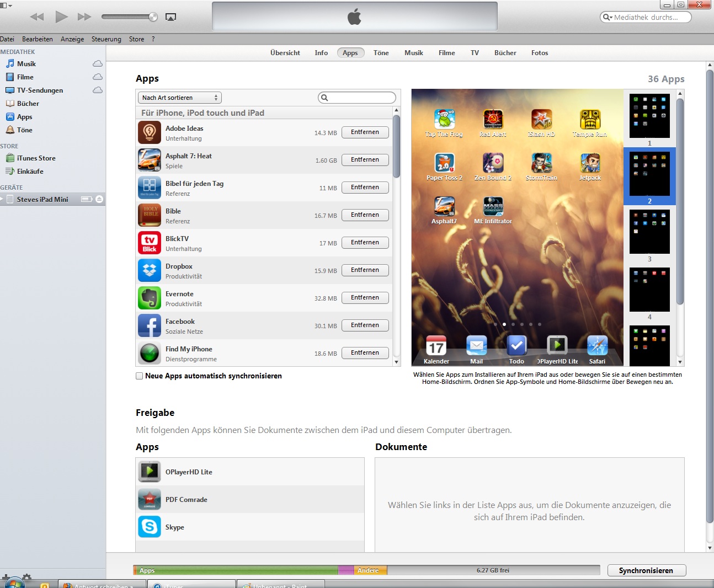
Task: Switch to the Musik tab
Action: (x=413, y=53)
